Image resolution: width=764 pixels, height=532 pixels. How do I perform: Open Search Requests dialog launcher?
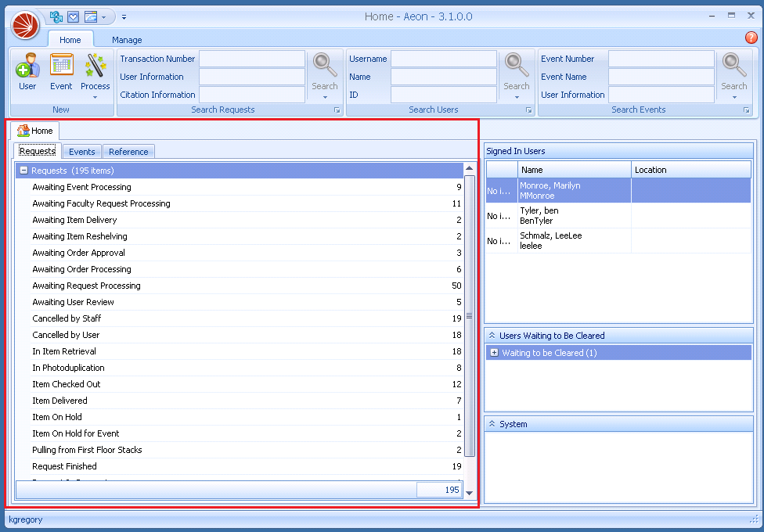click(337, 110)
